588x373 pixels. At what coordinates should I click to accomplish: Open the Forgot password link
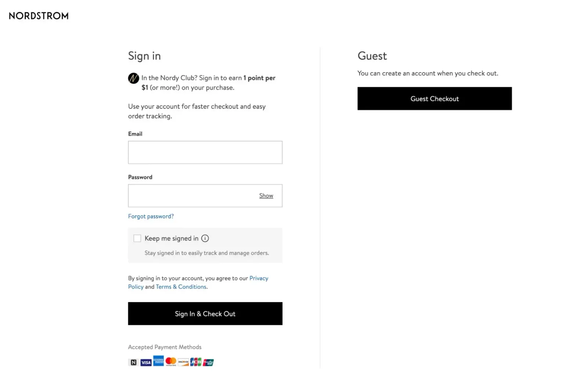point(151,216)
